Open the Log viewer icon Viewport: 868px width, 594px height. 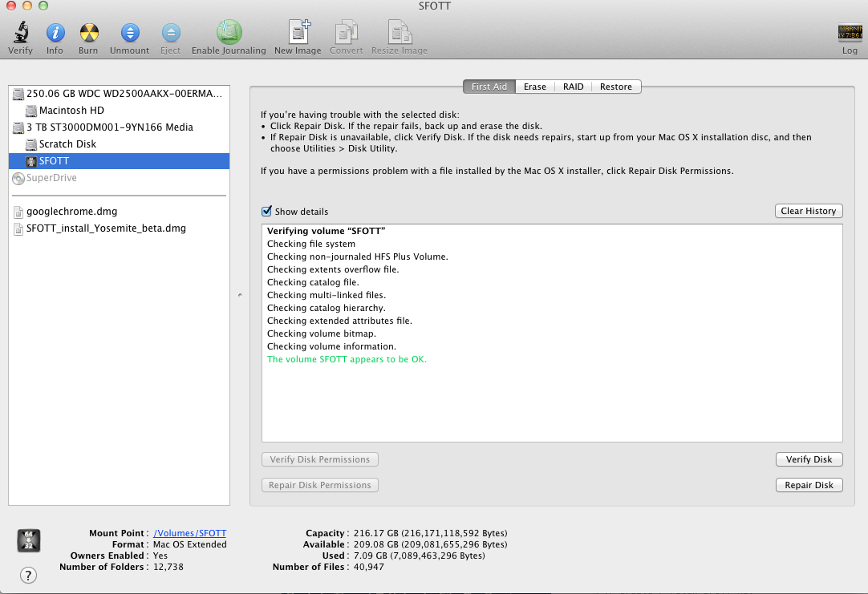click(x=850, y=33)
